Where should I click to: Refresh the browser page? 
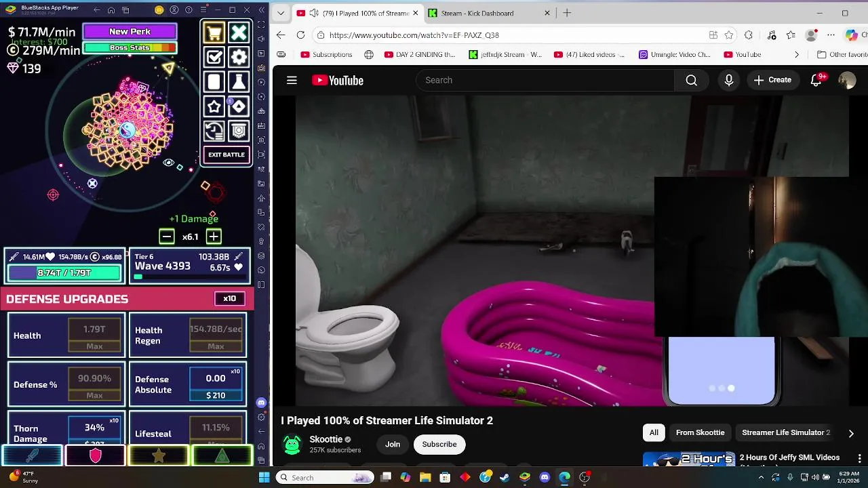coord(300,35)
